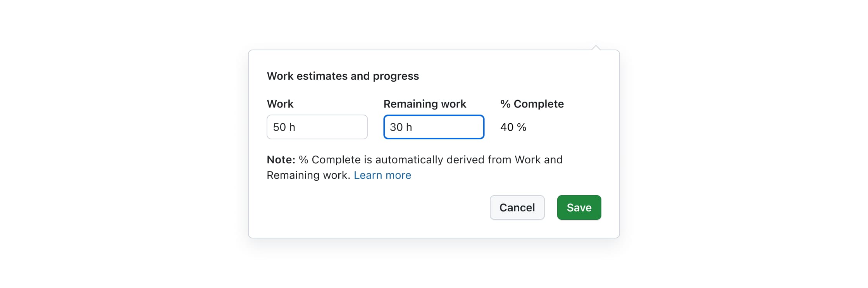Screen dimensions: 868x288
Task: Click the Remaining work column label
Action: pyautogui.click(x=425, y=103)
